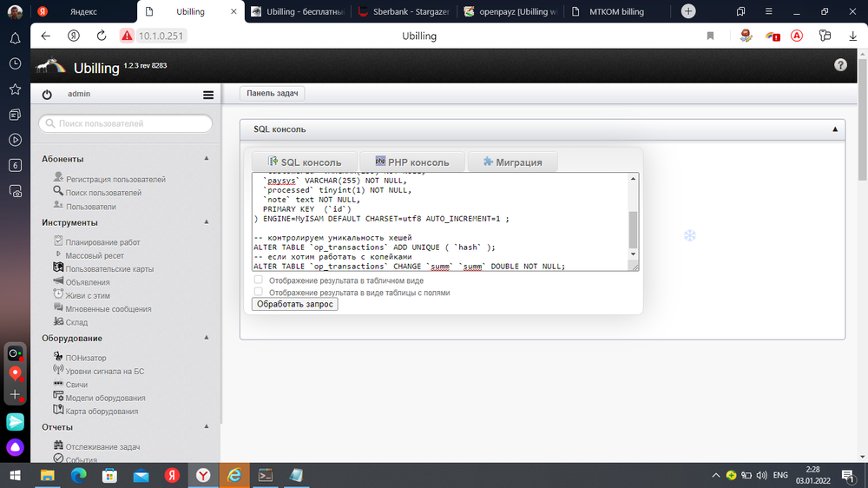Screen dimensions: 868x488
Task: Click the SQL textarea scrollbar
Action: pos(633,228)
